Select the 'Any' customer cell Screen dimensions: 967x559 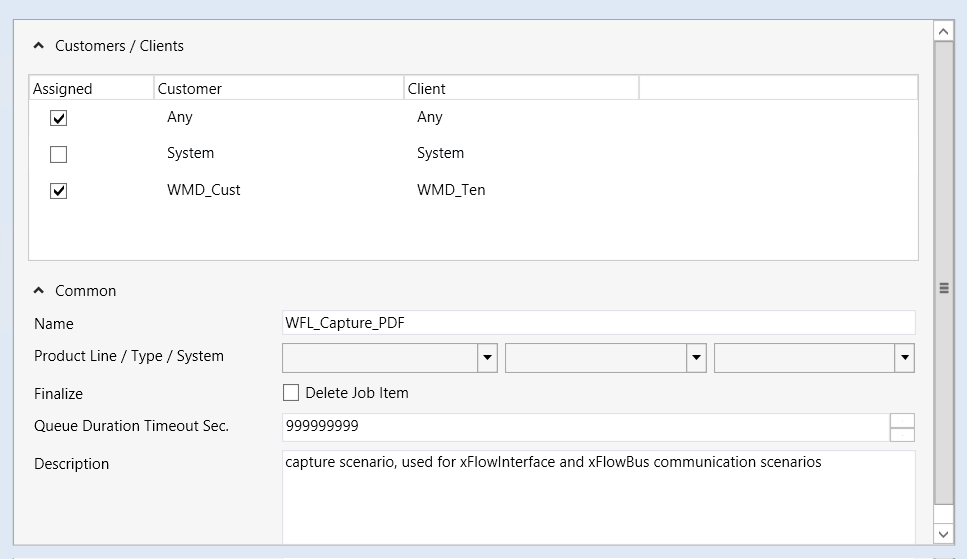pyautogui.click(x=179, y=117)
